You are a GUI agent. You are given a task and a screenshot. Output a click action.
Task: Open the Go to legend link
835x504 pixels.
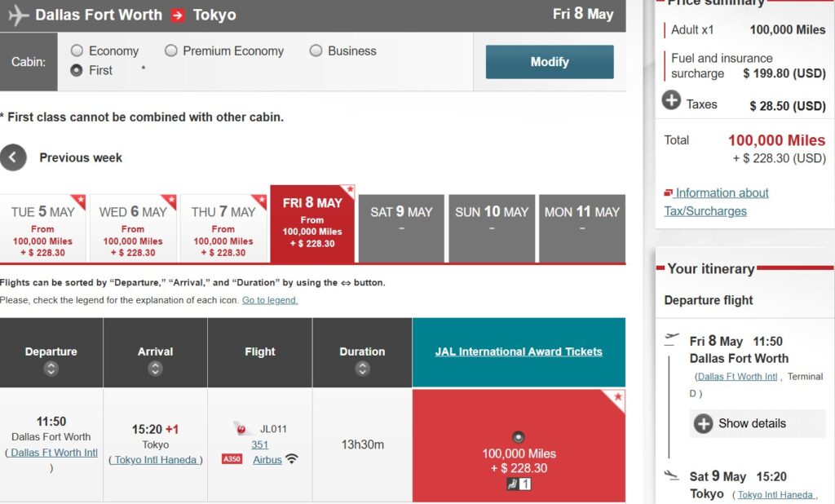tap(270, 300)
